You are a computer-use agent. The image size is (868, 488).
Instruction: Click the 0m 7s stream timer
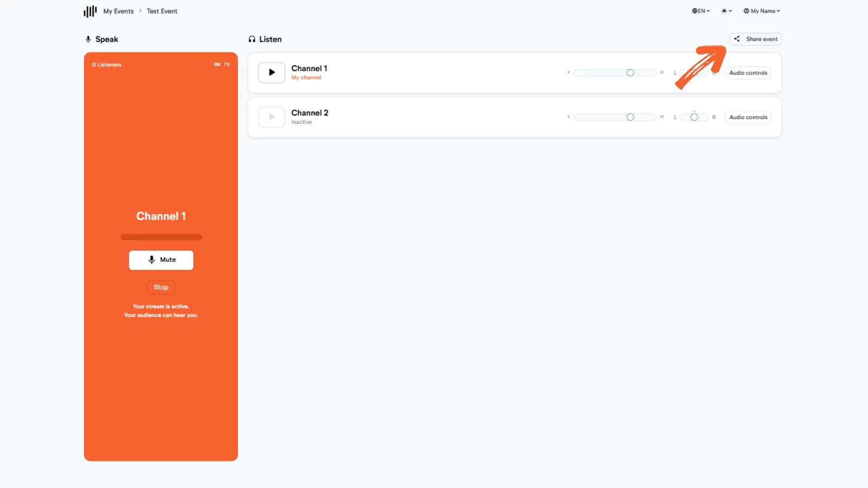(222, 64)
